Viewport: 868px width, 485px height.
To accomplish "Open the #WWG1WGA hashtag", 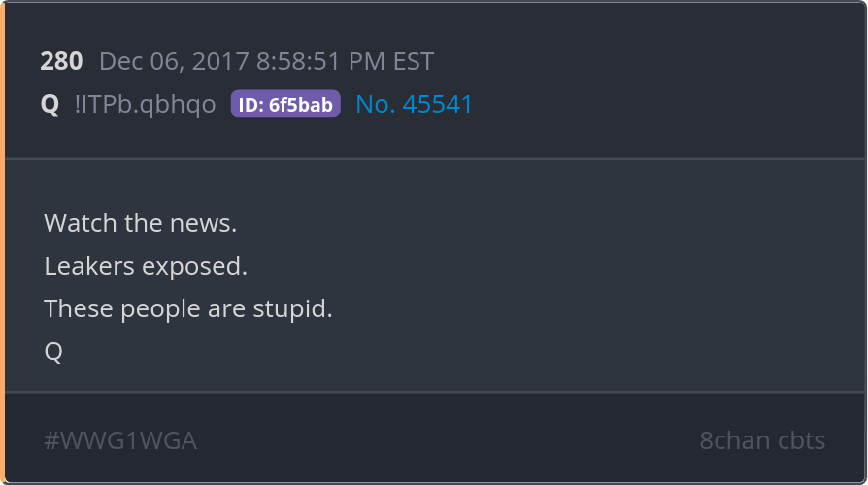I will pyautogui.click(x=120, y=440).
